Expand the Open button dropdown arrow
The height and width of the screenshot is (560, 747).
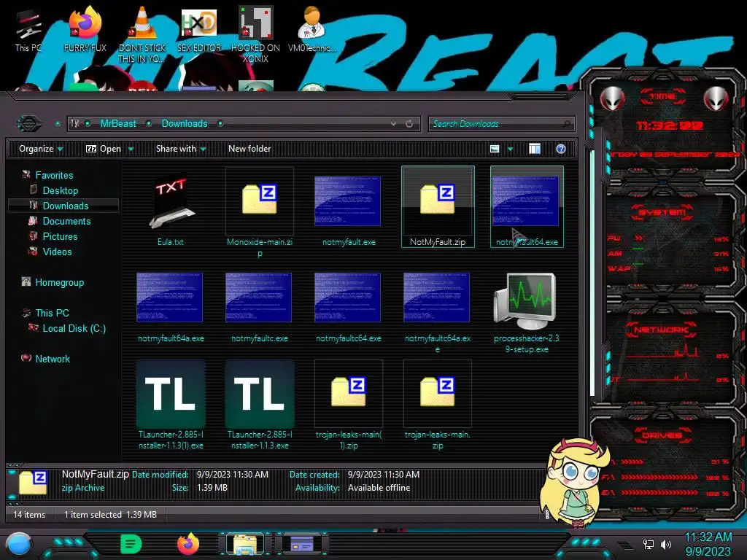coord(131,149)
